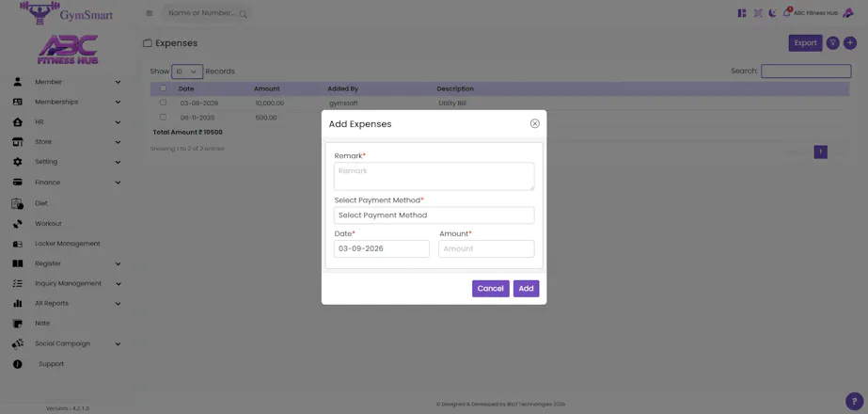Open the notifications bell icon

pos(786,12)
